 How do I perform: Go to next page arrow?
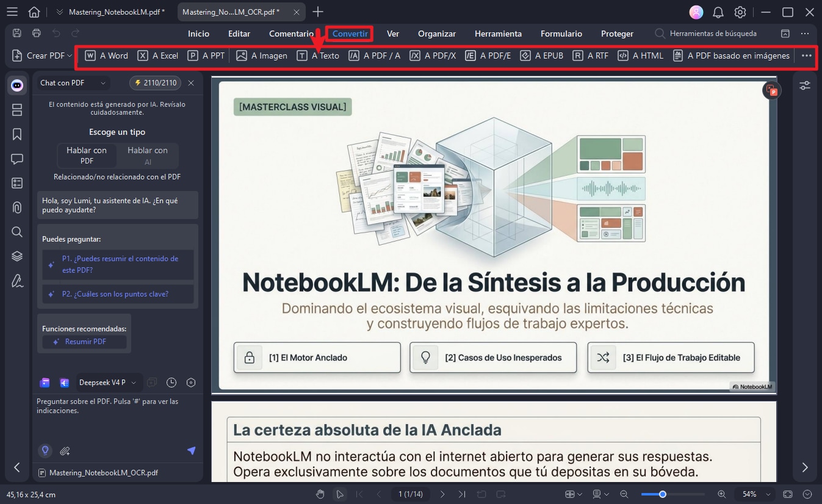[x=443, y=494]
